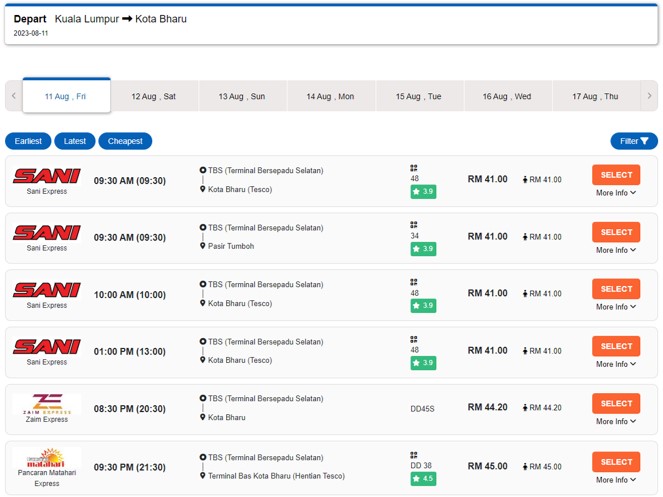Image resolution: width=663 pixels, height=497 pixels.
Task: Sort results by Cheapest
Action: tap(125, 141)
